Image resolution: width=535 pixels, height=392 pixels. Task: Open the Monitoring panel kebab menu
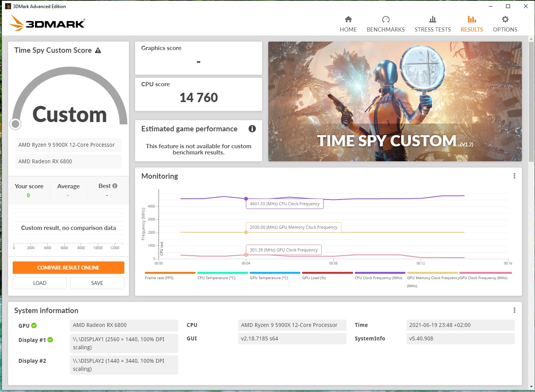514,176
